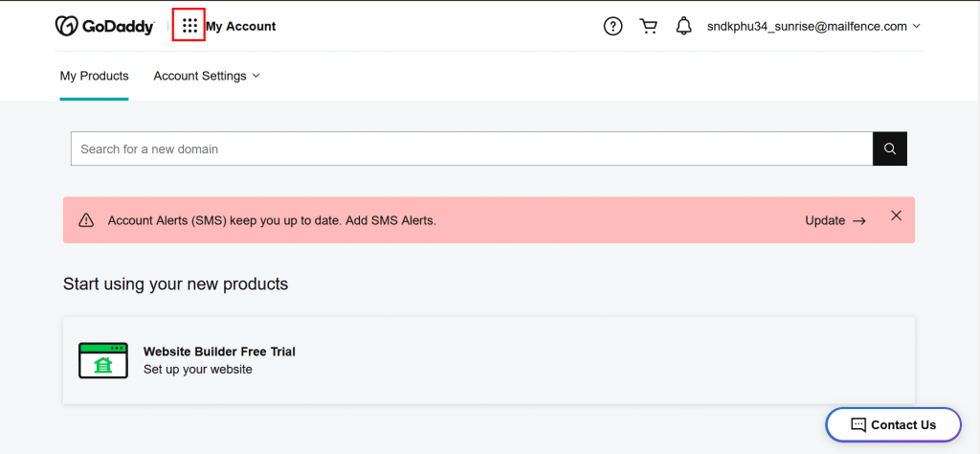Open the Contact Us button
980x454 pixels.
point(893,424)
